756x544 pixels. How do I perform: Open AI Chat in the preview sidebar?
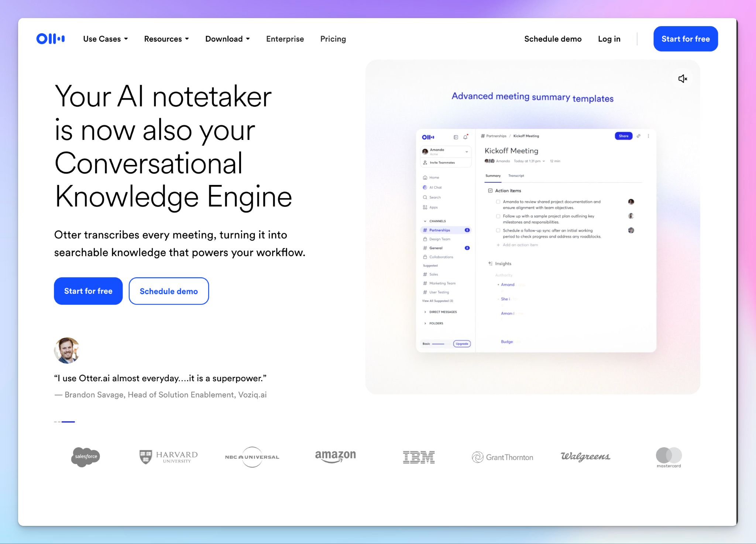[432, 187]
